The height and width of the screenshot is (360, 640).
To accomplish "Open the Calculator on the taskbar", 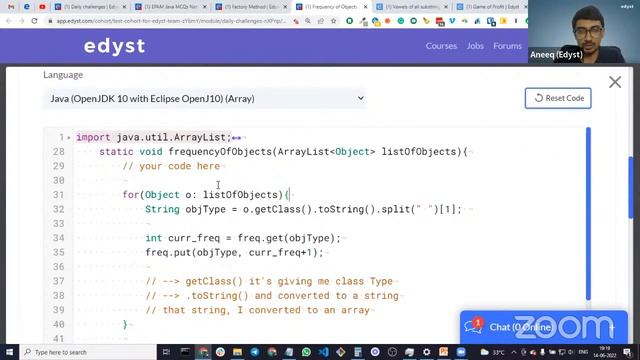I will (x=358, y=352).
